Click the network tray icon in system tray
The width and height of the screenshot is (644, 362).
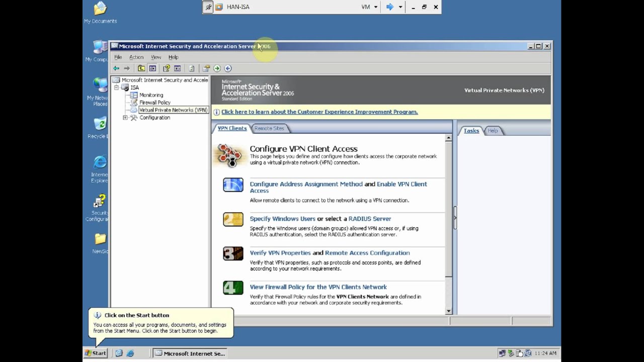tap(502, 353)
